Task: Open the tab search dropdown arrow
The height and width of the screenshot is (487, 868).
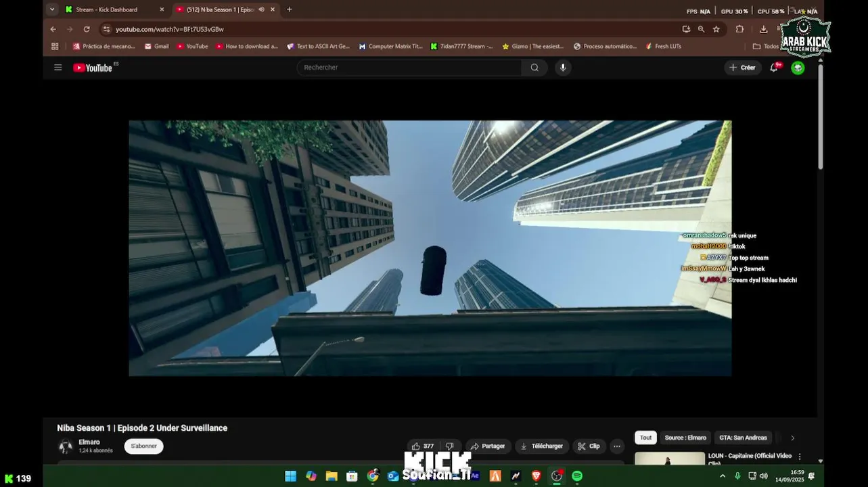Action: [52, 9]
